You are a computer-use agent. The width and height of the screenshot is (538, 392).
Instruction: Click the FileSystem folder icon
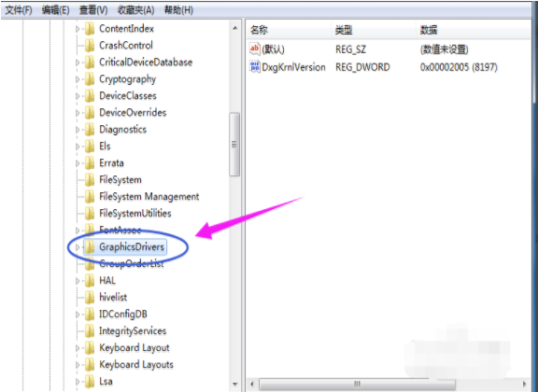(x=90, y=180)
